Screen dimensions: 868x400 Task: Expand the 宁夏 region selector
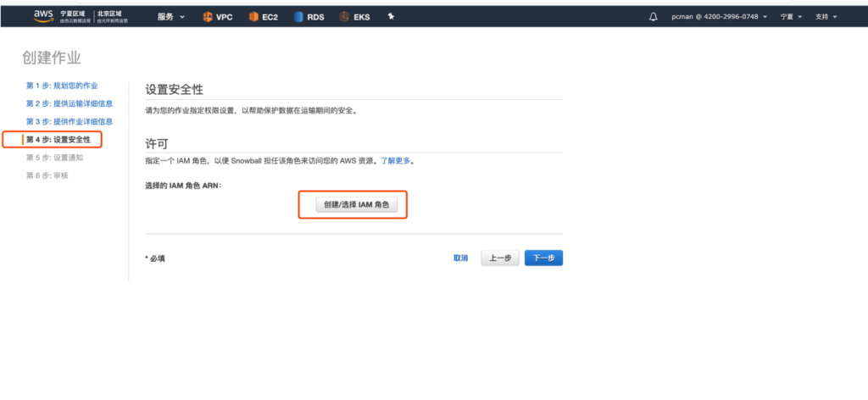(x=791, y=16)
